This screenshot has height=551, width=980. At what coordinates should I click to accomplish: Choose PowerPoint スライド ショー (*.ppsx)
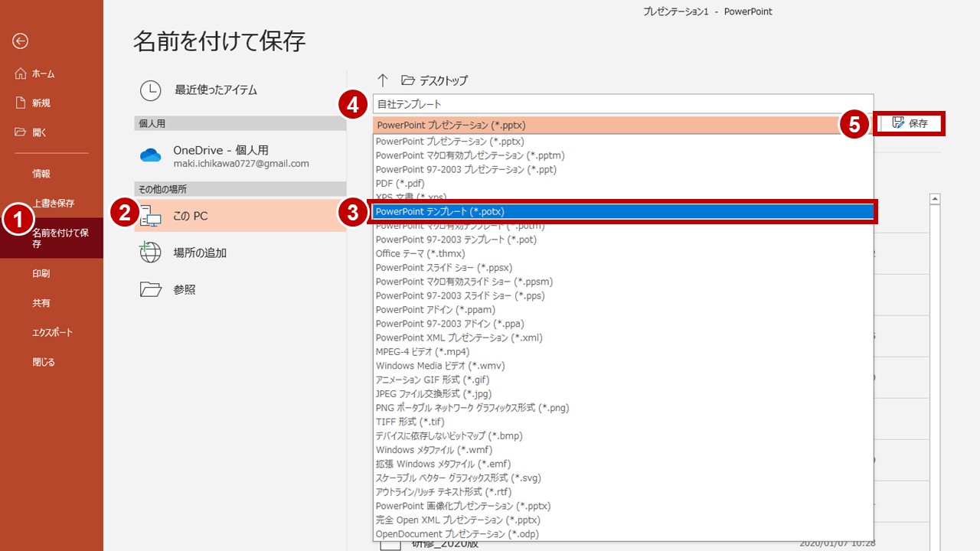(x=623, y=268)
